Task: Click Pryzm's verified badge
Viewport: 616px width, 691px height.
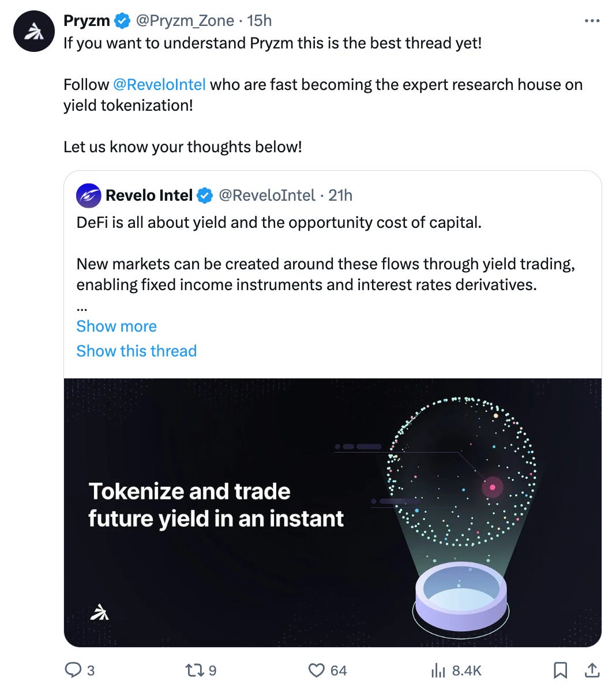Action: pos(122,21)
